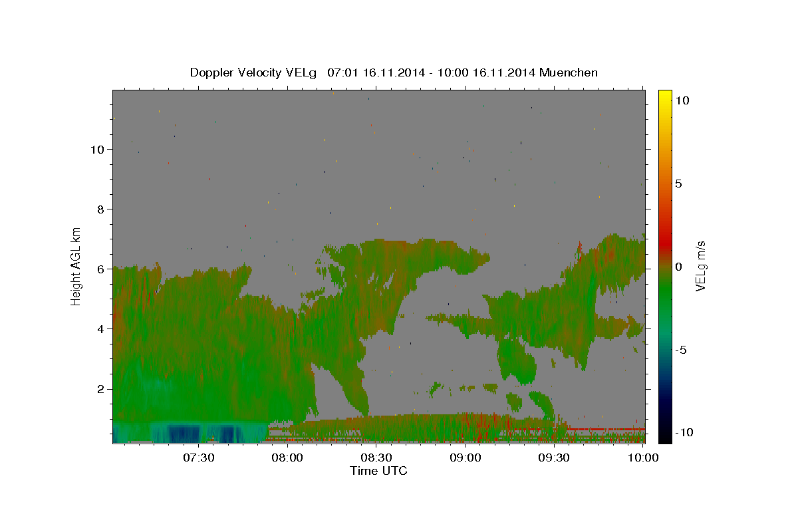Click the 'Muenchen' location text in title
The width and height of the screenshot is (798, 532).
pos(569,72)
